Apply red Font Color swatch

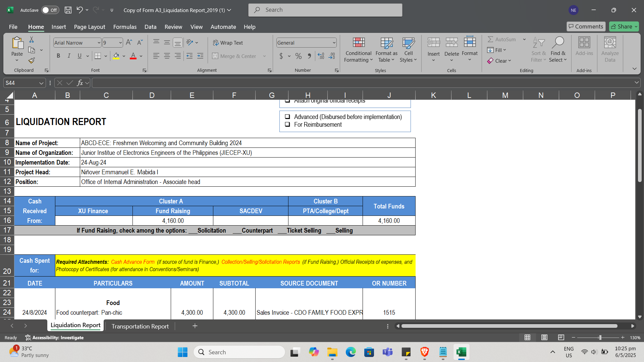tap(133, 56)
